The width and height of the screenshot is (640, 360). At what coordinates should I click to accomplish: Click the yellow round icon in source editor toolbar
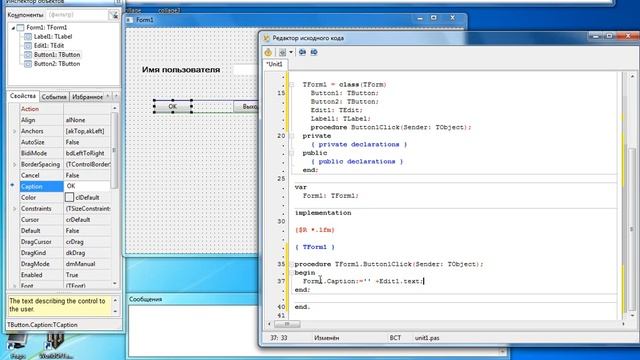[x=268, y=52]
